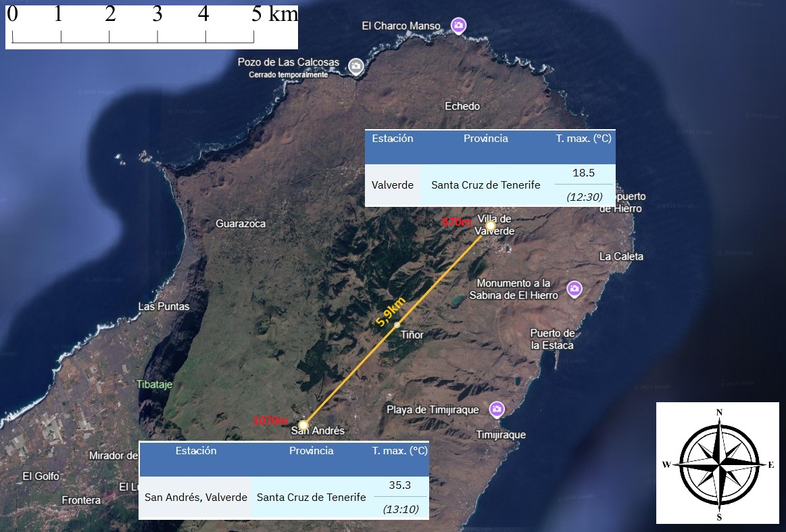
Task: Click the San Andrés endpoint circle
Action: [x=303, y=425]
